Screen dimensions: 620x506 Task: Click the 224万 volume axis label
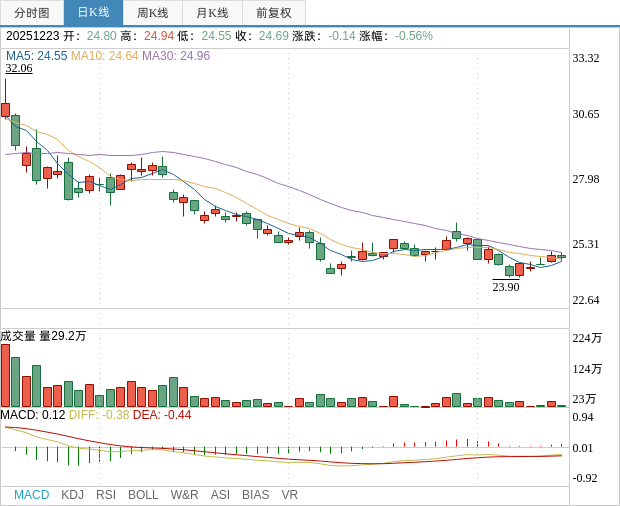(x=587, y=338)
